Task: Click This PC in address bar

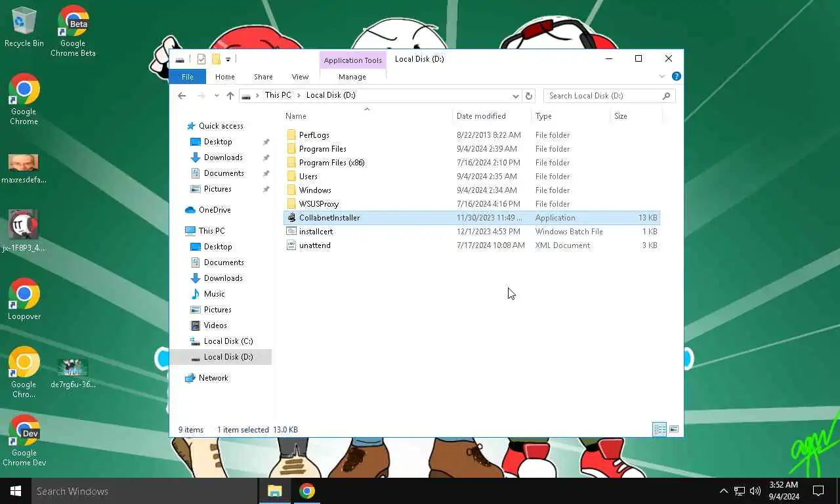Action: (x=278, y=95)
